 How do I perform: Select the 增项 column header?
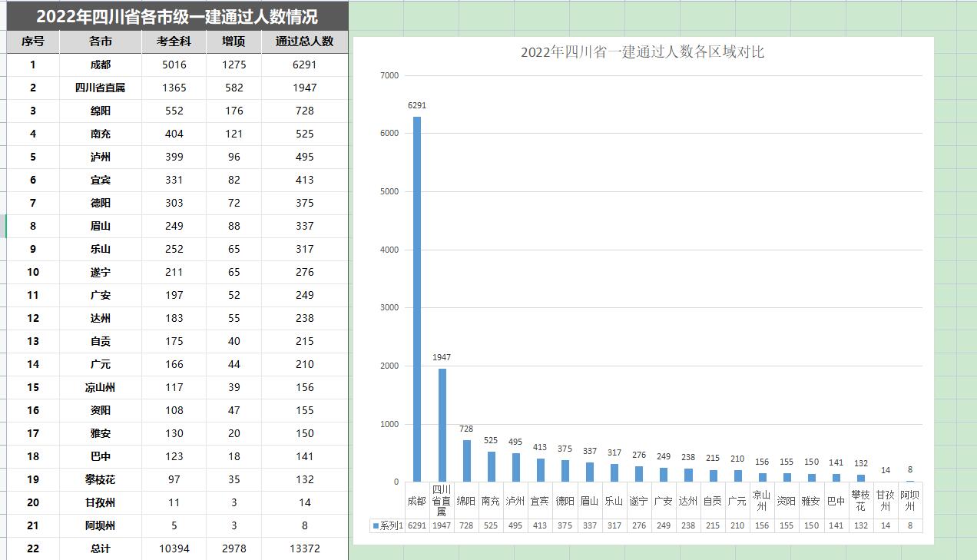[x=234, y=41]
